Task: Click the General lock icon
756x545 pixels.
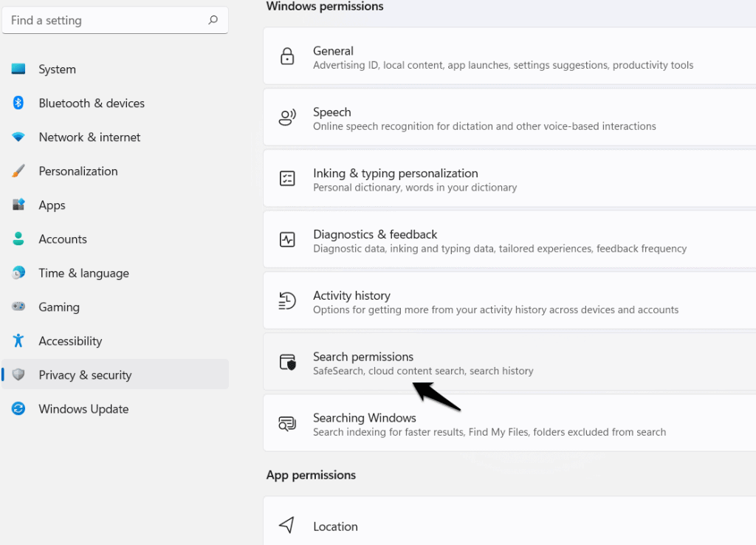Action: tap(287, 56)
